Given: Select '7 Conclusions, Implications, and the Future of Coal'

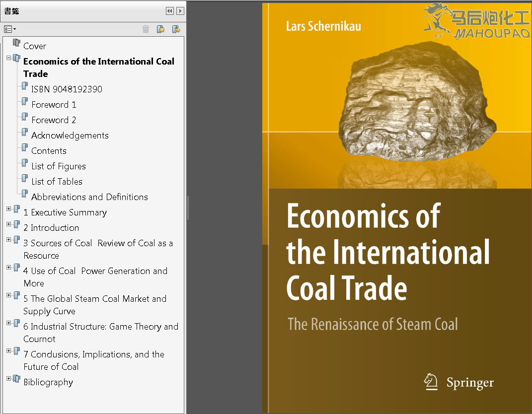Looking at the screenshot, I should point(94,360).
